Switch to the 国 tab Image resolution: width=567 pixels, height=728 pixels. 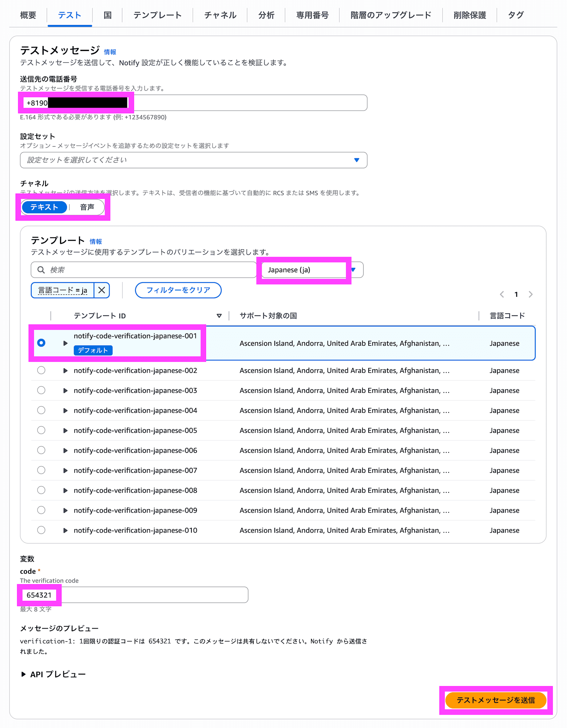point(107,15)
